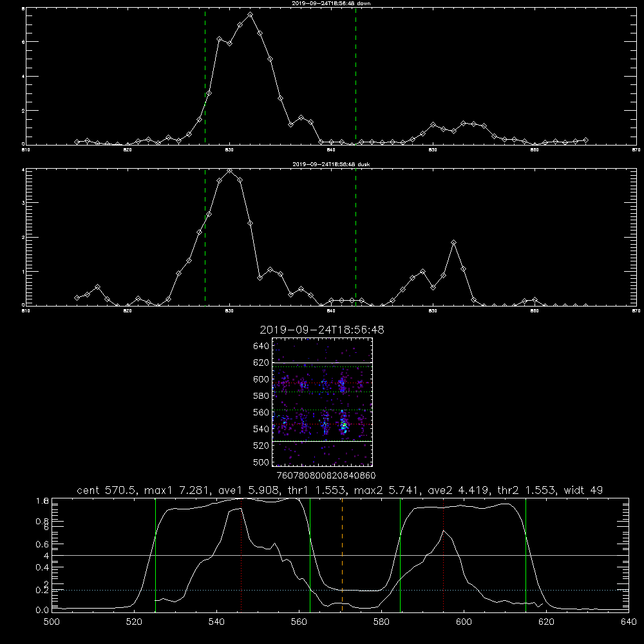Click the 540 label on heatmap y-axis
This screenshot has height=644, width=644.
tap(261, 429)
